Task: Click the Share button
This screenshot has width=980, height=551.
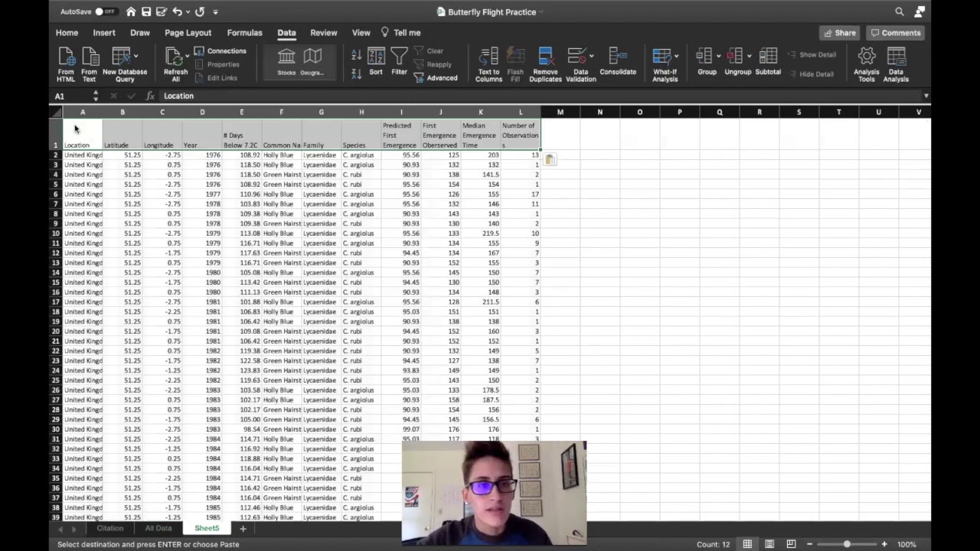Action: pyautogui.click(x=839, y=33)
